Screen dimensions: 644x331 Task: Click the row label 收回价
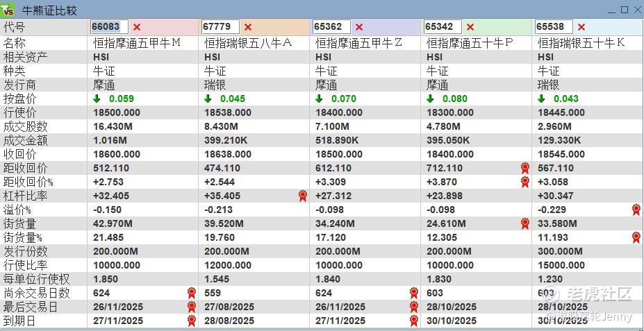tap(19, 154)
